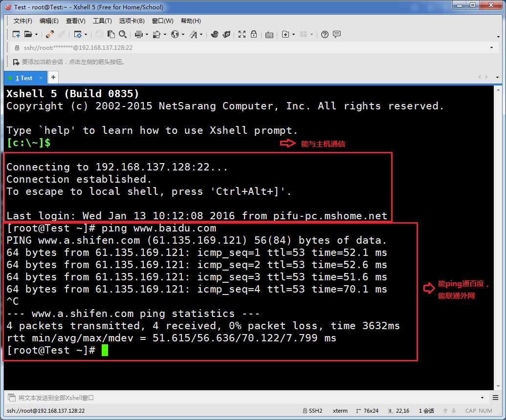
Task: Click the Color scheme icon
Action: click(157, 34)
